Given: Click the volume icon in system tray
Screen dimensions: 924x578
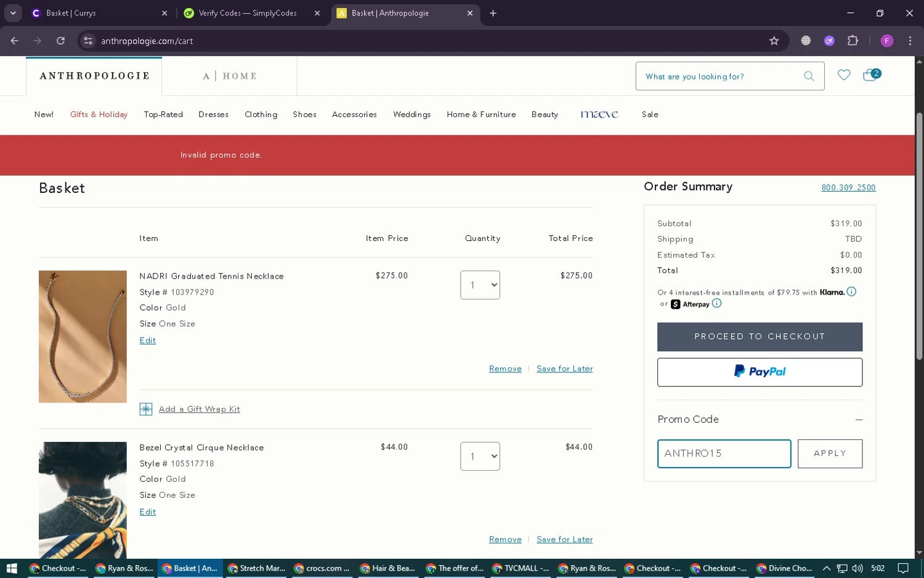Looking at the screenshot, I should click(857, 568).
